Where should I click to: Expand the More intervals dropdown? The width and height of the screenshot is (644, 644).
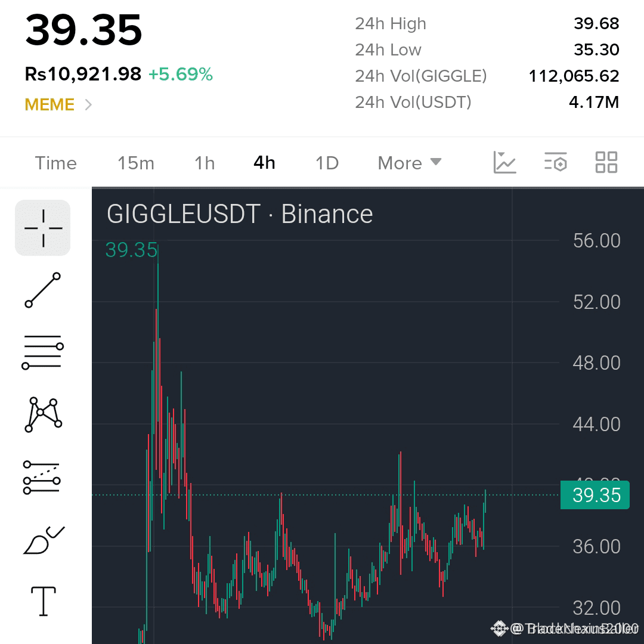410,163
